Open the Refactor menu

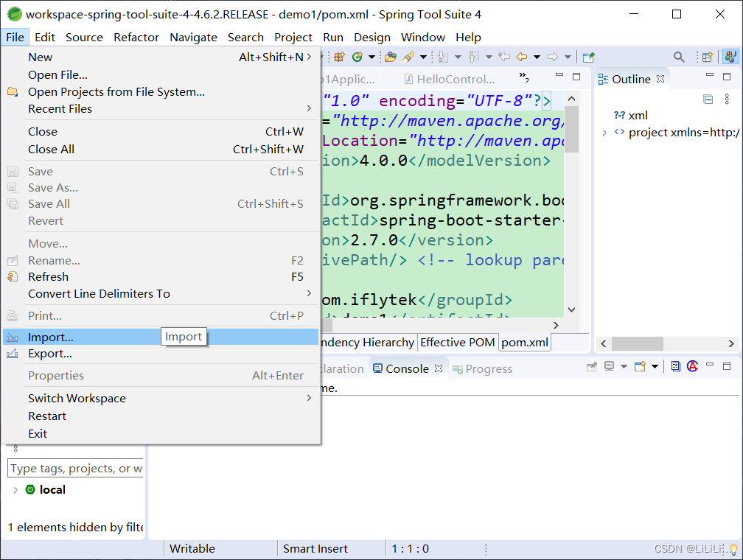click(136, 38)
